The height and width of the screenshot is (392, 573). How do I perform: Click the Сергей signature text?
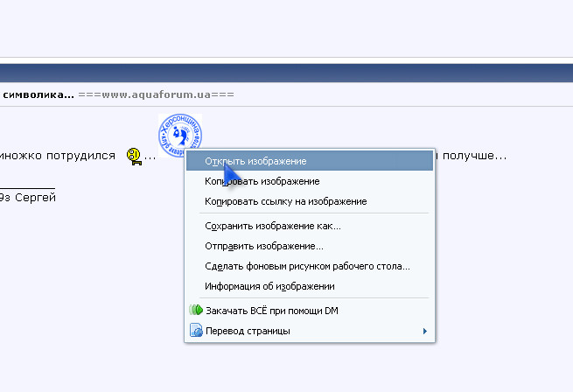[37, 198]
